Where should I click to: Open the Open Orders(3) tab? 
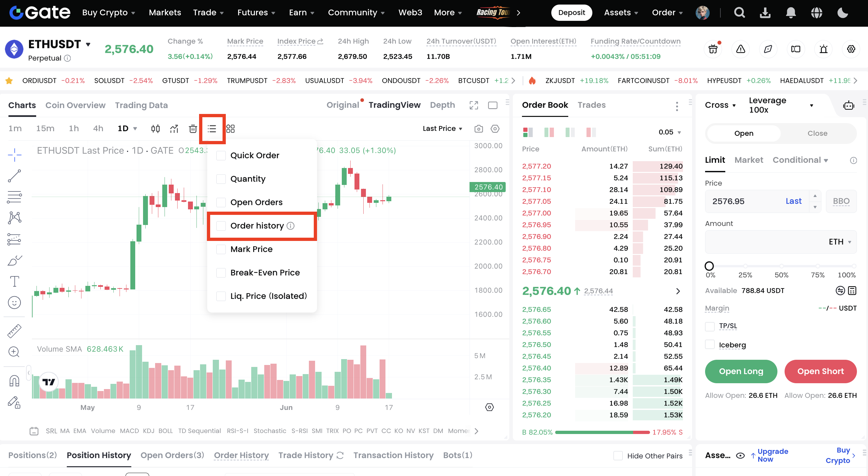172,455
